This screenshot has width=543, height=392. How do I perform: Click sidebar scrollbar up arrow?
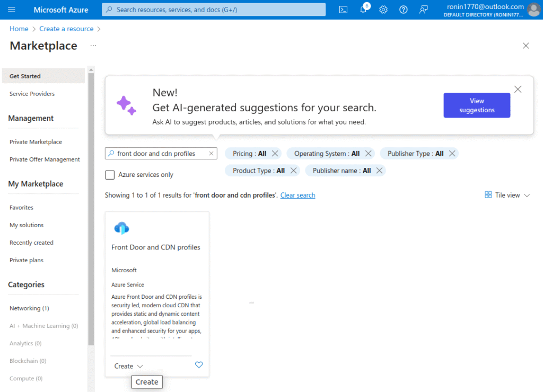tap(91, 69)
